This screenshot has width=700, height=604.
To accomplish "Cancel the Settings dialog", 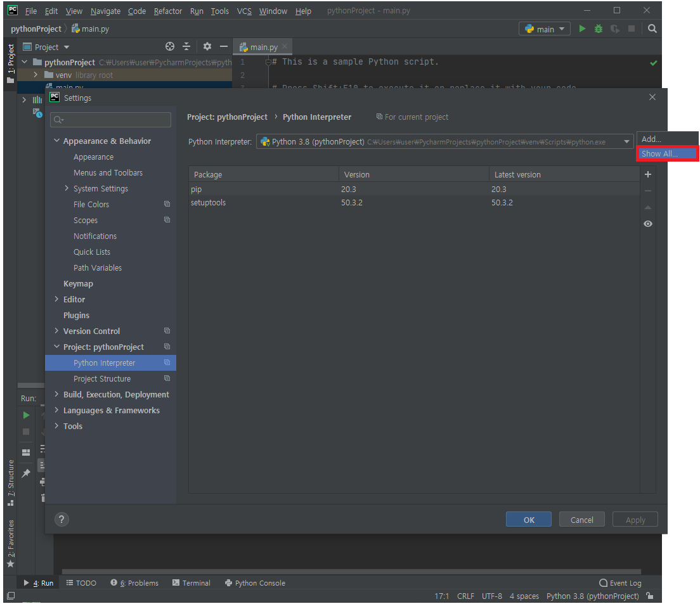I will [x=581, y=519].
